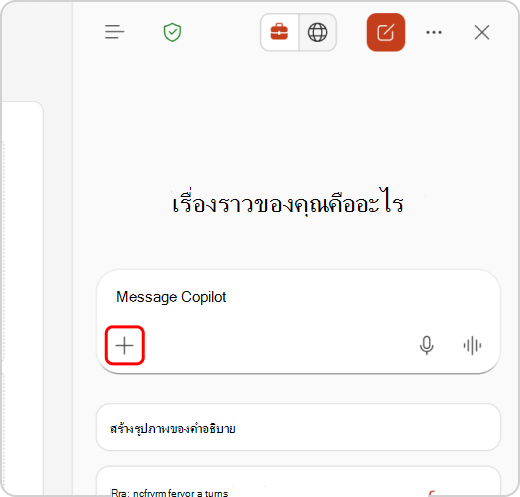This screenshot has height=497, width=520.
Task: Open the hamburger navigation menu icon
Action: (x=114, y=32)
